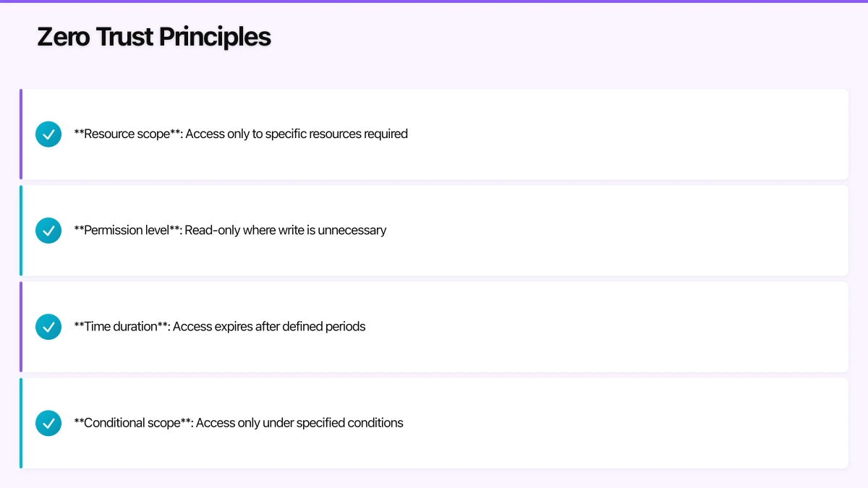868x488 pixels.
Task: Select "Access expires after defined periods" text
Action: pos(269,327)
